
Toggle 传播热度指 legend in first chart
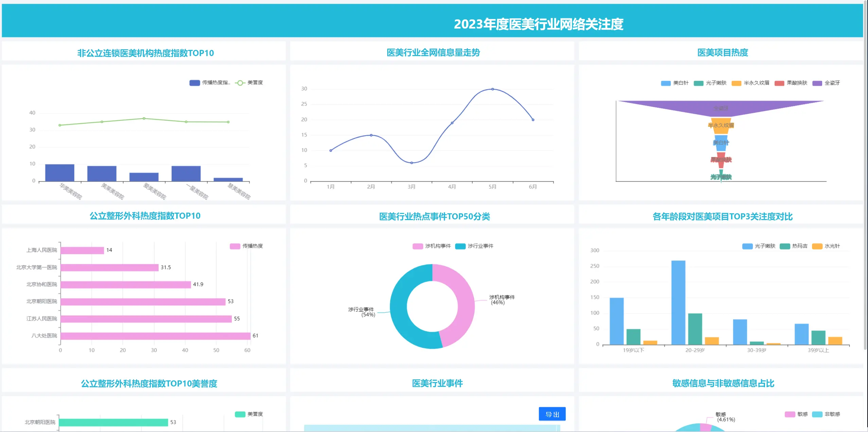tap(195, 83)
